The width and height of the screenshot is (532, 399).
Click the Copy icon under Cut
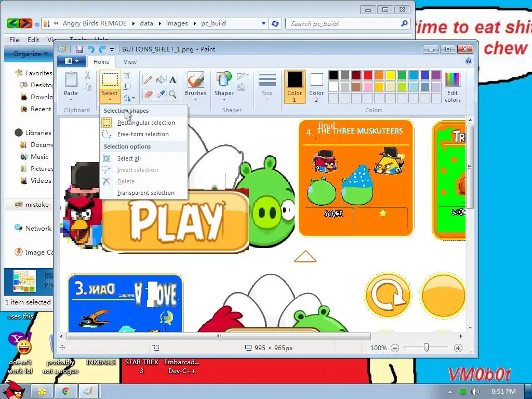[x=87, y=87]
